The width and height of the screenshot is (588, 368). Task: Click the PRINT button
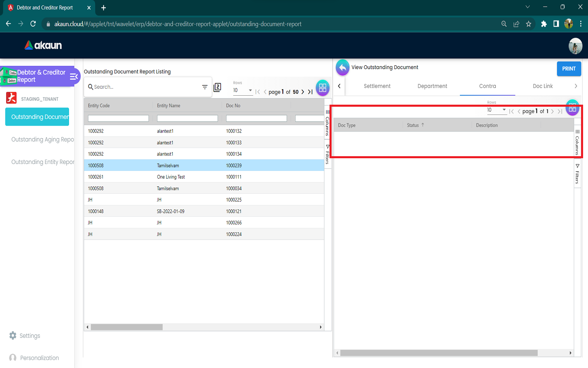pos(568,69)
